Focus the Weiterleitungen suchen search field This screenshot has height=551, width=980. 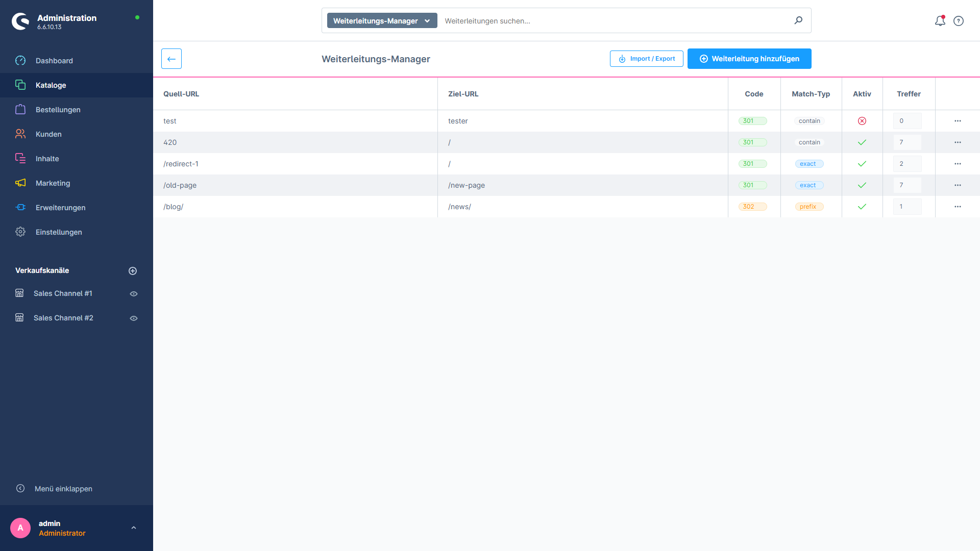point(615,21)
